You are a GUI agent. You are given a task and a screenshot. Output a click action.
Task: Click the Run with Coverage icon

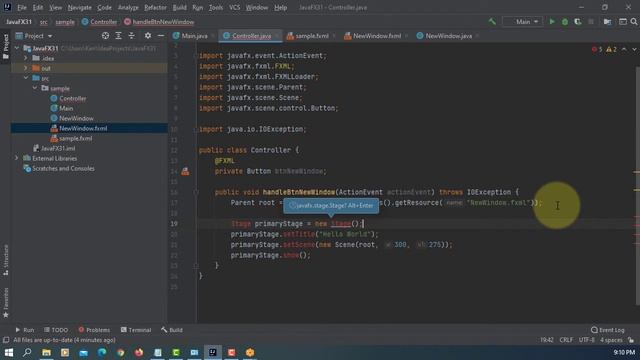578,22
